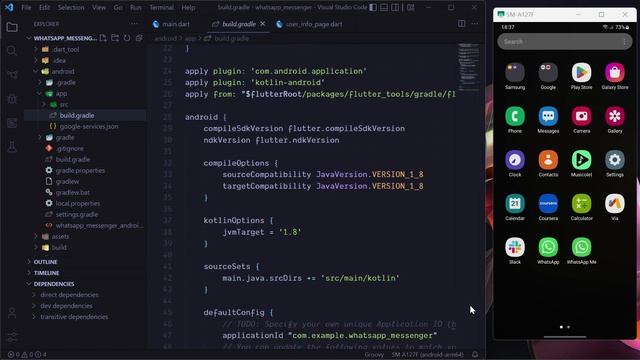Open Calculator app on phone mirror
Screen dimensions: 640x360
coord(581,207)
